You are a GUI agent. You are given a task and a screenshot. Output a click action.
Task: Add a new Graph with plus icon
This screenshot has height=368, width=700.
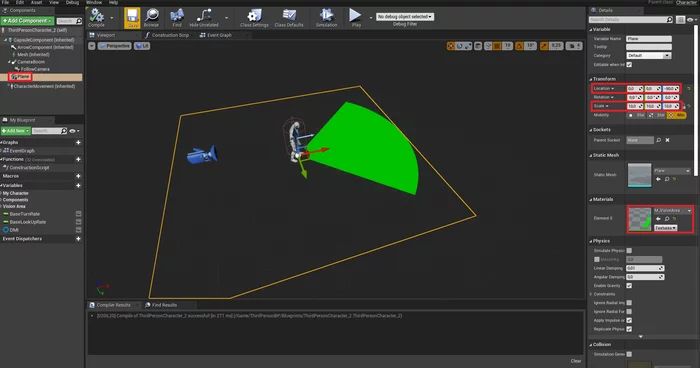(x=78, y=142)
